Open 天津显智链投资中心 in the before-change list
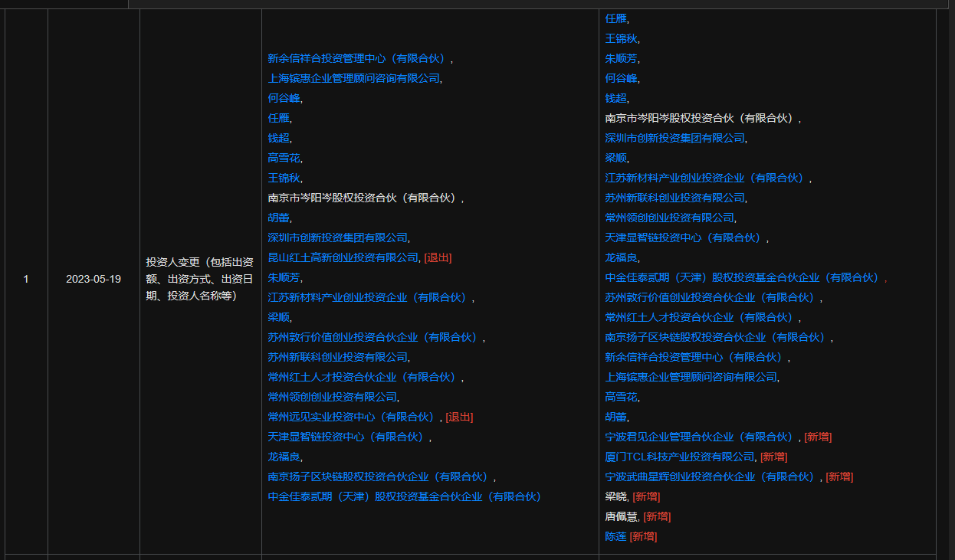Viewport: 955px width, 560px height. pos(347,437)
